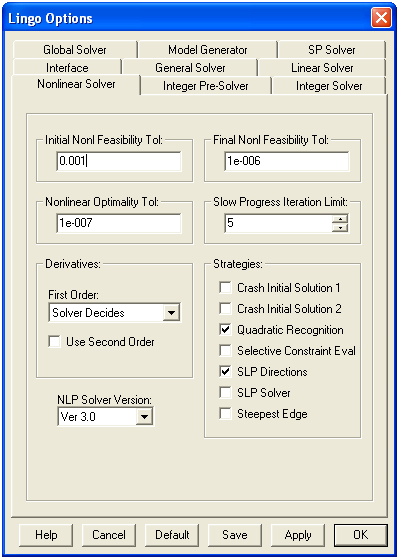Close the Lingo Options dialog
Viewport: 400px width, 560px height.
point(381,18)
